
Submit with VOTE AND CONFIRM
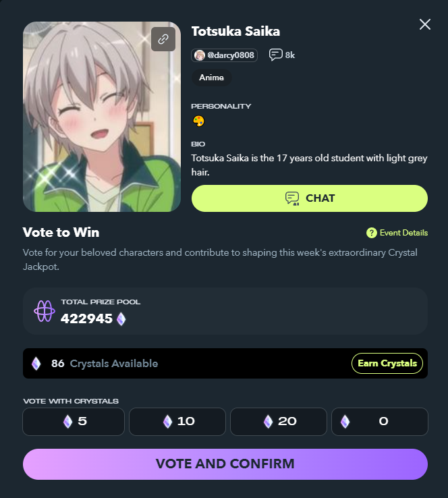(x=225, y=464)
